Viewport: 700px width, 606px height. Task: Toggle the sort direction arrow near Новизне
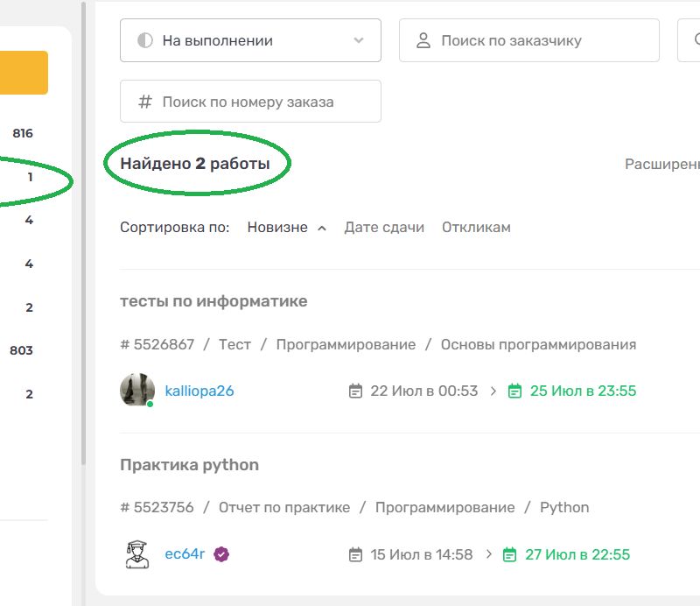pos(322,228)
